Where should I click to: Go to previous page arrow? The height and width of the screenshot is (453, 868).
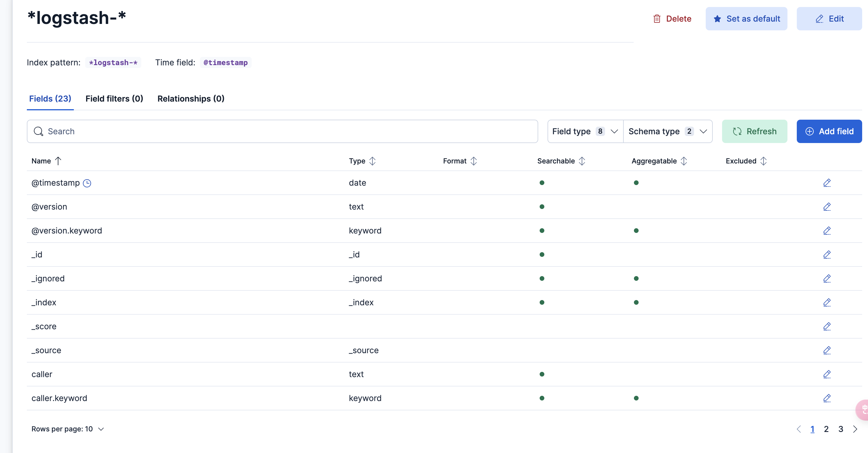pos(799,429)
